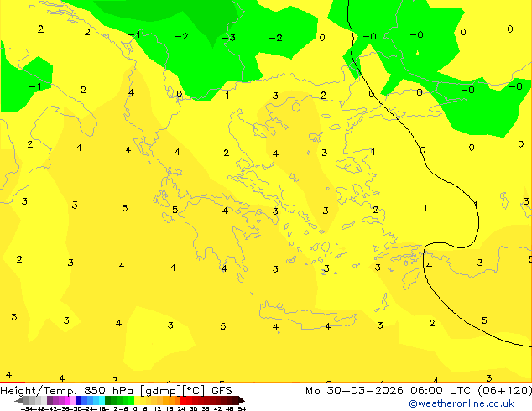Click the map title 'Height/Temp. 850 hPa'

tap(67, 391)
